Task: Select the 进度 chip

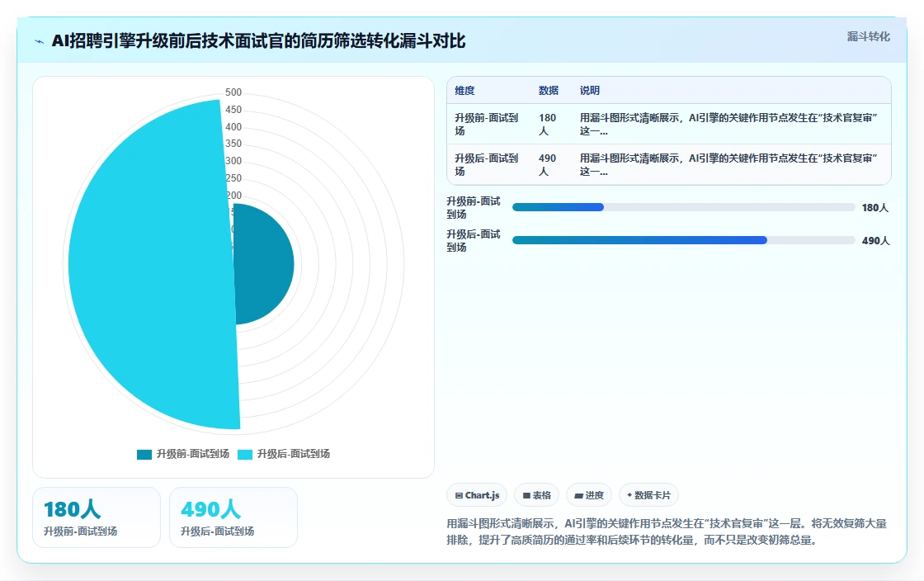Action: (589, 495)
